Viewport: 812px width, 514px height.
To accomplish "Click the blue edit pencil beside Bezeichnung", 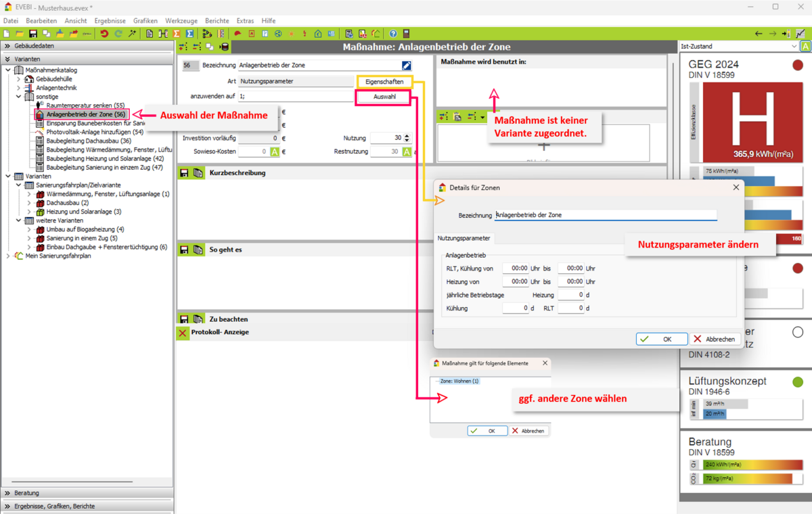I will pyautogui.click(x=406, y=66).
